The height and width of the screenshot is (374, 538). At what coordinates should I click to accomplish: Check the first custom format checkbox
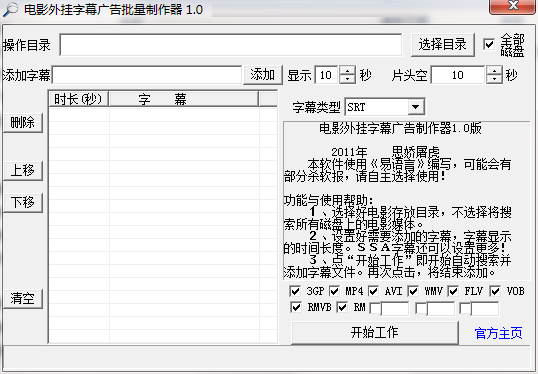click(375, 308)
